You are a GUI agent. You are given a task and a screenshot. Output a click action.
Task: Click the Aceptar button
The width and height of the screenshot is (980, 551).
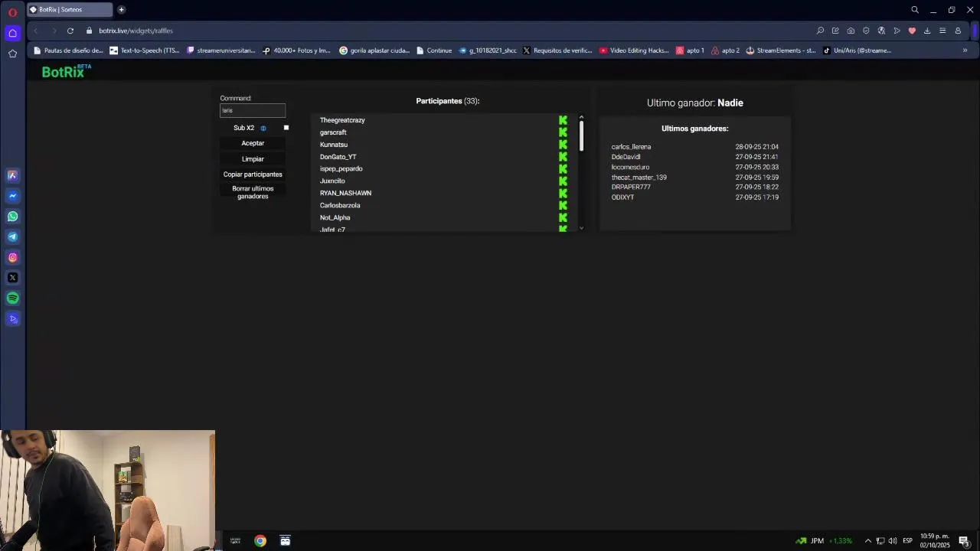(253, 143)
